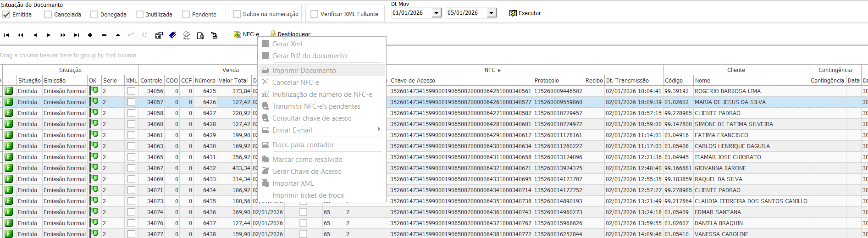868x238 pixels.
Task: Select Gerar Xml menu entry
Action: tap(322, 44)
